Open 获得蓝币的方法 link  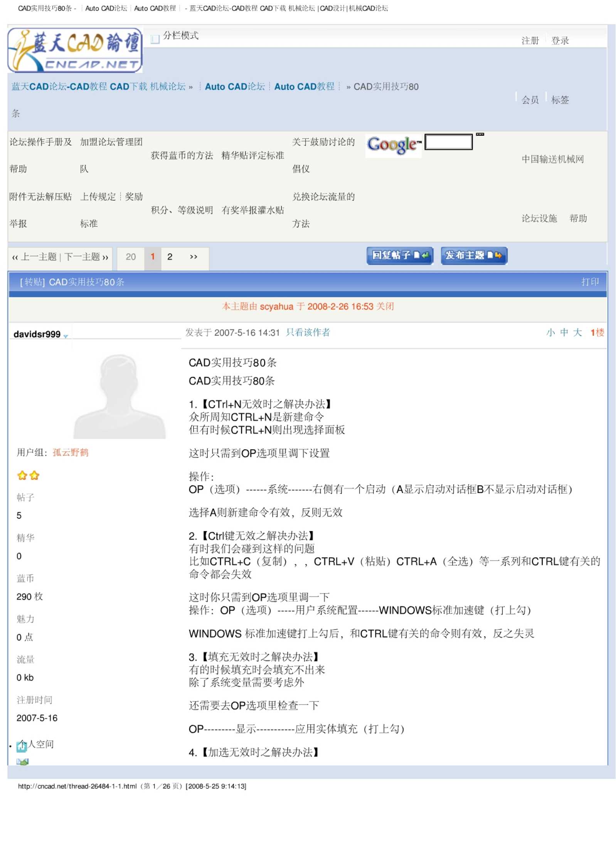click(x=182, y=155)
